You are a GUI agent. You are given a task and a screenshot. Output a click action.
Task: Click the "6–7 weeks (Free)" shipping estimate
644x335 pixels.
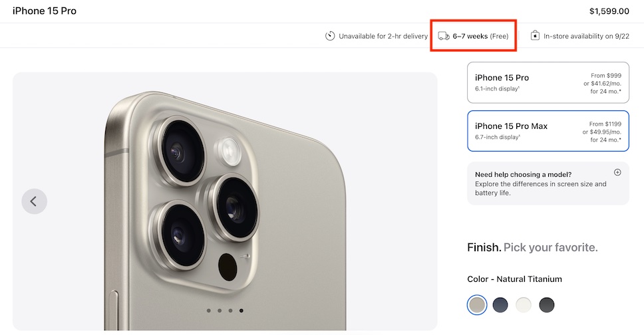[480, 36]
